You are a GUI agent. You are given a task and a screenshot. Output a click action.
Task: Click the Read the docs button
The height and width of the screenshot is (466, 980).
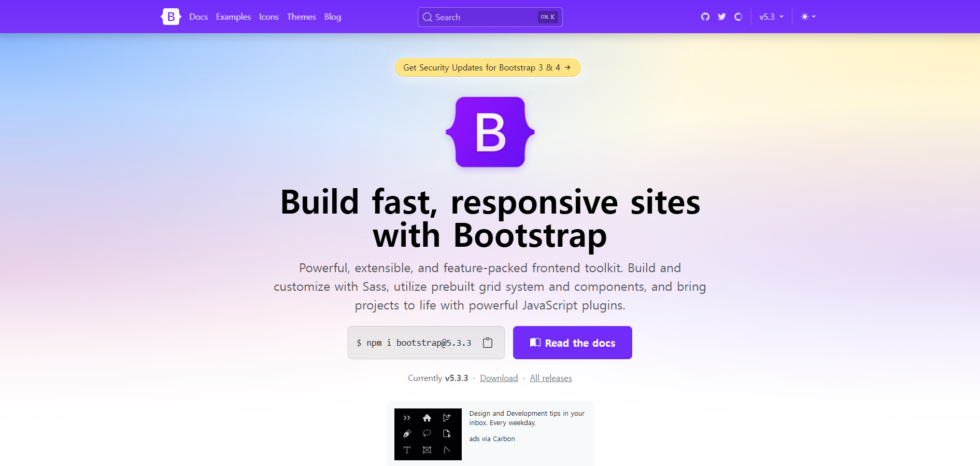point(573,343)
